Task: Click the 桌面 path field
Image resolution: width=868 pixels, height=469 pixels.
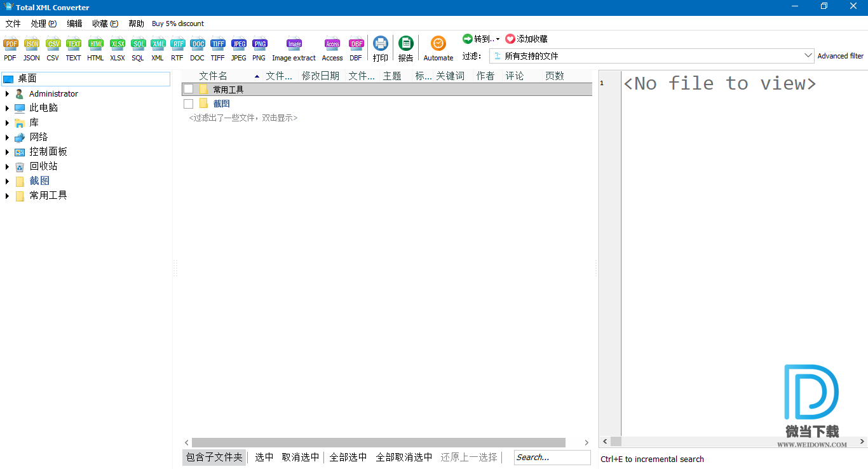Action: 86,79
